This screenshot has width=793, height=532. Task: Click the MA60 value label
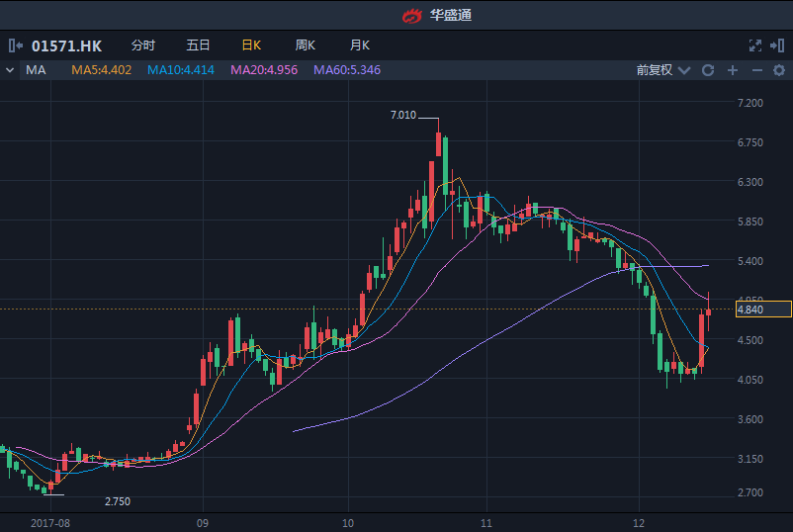pos(347,70)
